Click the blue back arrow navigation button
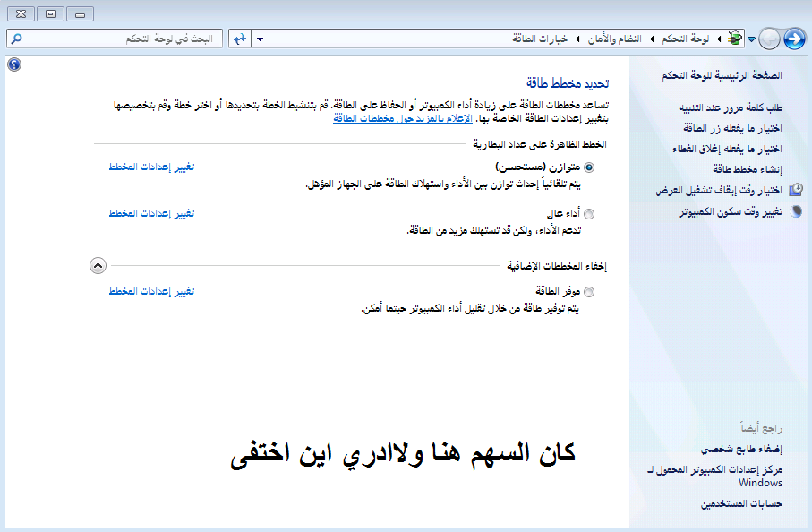812x532 pixels. [794, 39]
